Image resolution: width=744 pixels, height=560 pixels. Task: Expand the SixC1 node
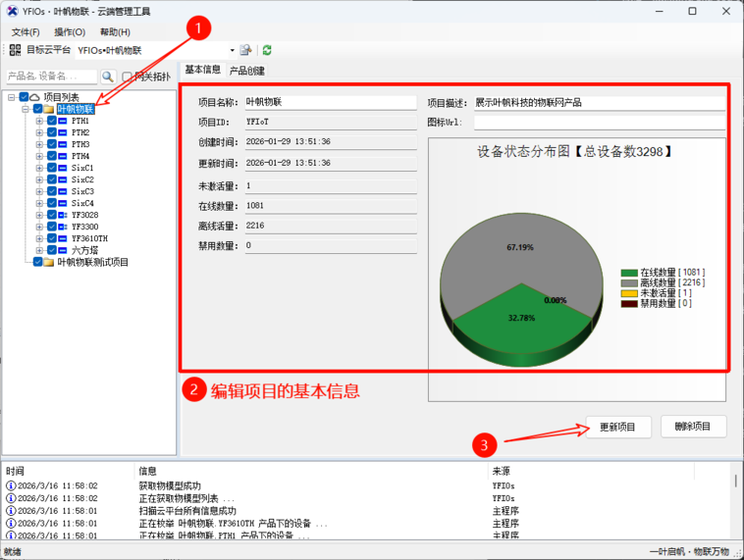click(40, 168)
